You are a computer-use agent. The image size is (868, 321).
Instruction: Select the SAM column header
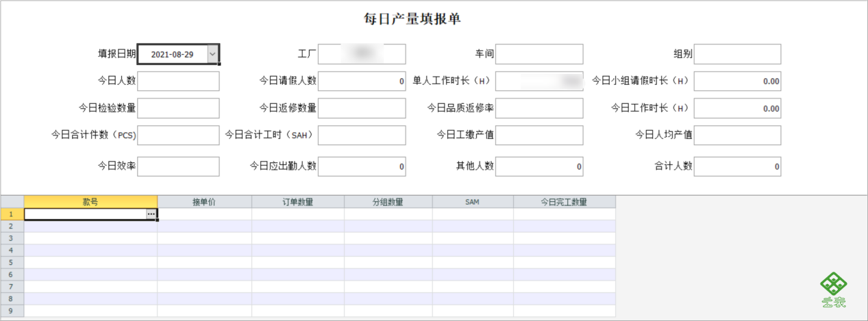[x=473, y=202]
